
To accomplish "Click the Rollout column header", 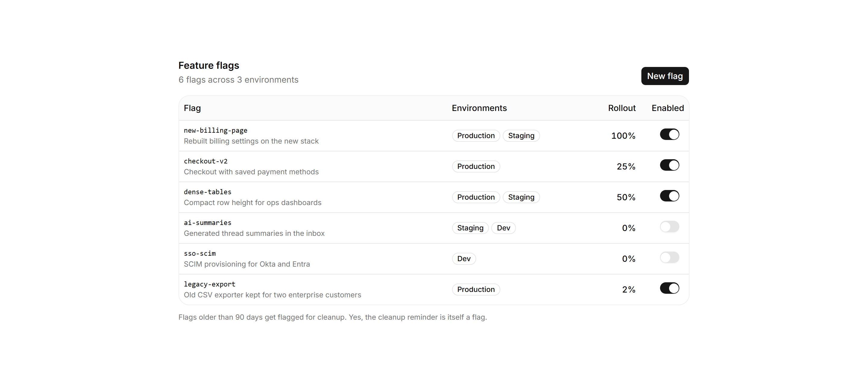I will click(622, 108).
